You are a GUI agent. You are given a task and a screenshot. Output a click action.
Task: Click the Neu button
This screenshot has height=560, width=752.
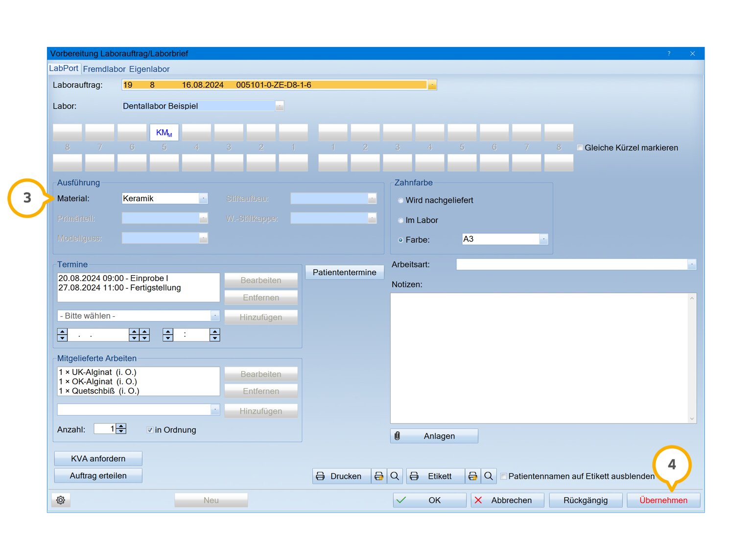211,500
